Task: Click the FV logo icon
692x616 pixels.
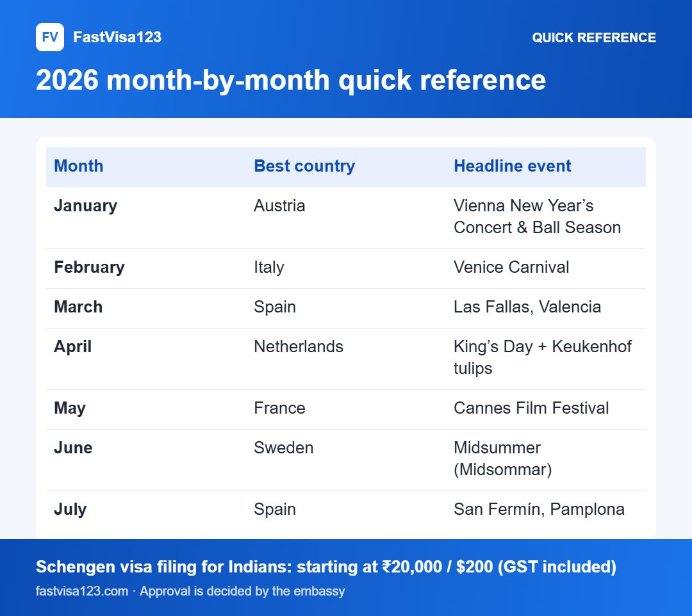Action: (50, 37)
